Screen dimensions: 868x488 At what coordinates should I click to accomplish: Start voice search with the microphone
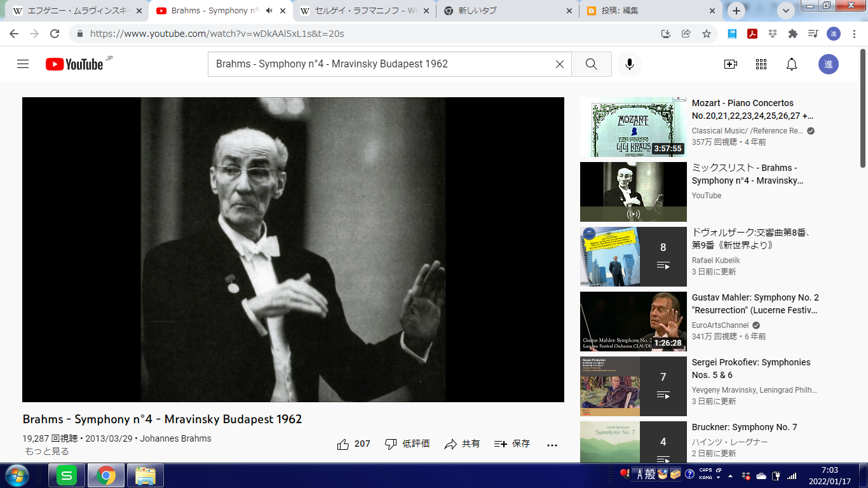tap(630, 64)
